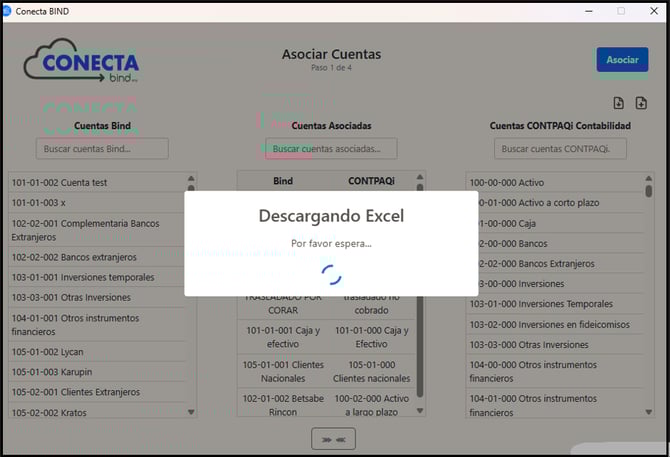Click the Asociar button
This screenshot has width=670, height=457.
click(x=622, y=59)
